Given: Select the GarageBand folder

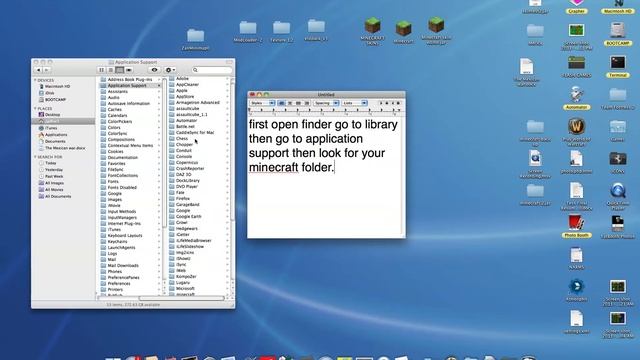Looking at the screenshot, I should point(184,204).
